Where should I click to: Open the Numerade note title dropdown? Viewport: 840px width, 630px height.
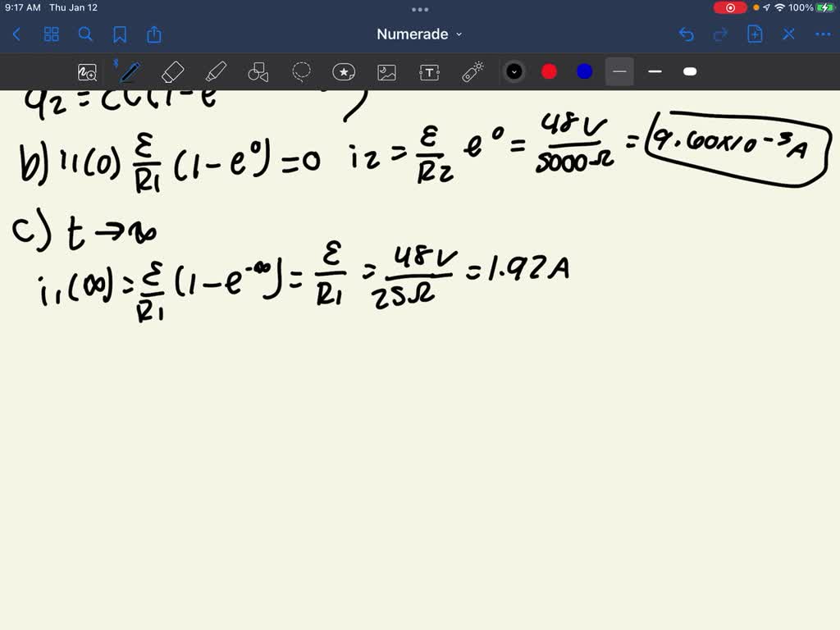click(419, 34)
